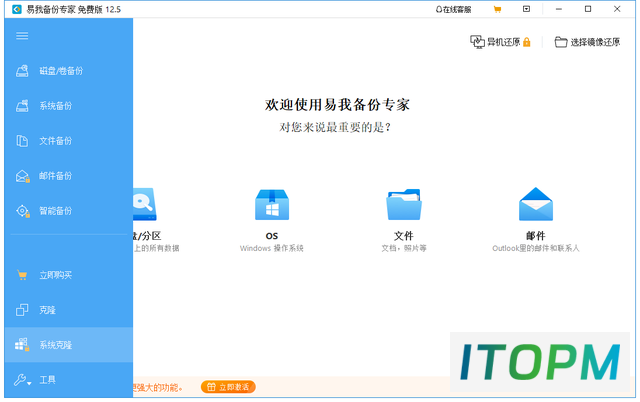Screen dimensions: 640x402
Task: Collapse the sidebar with hamburger icon
Action: (22, 36)
